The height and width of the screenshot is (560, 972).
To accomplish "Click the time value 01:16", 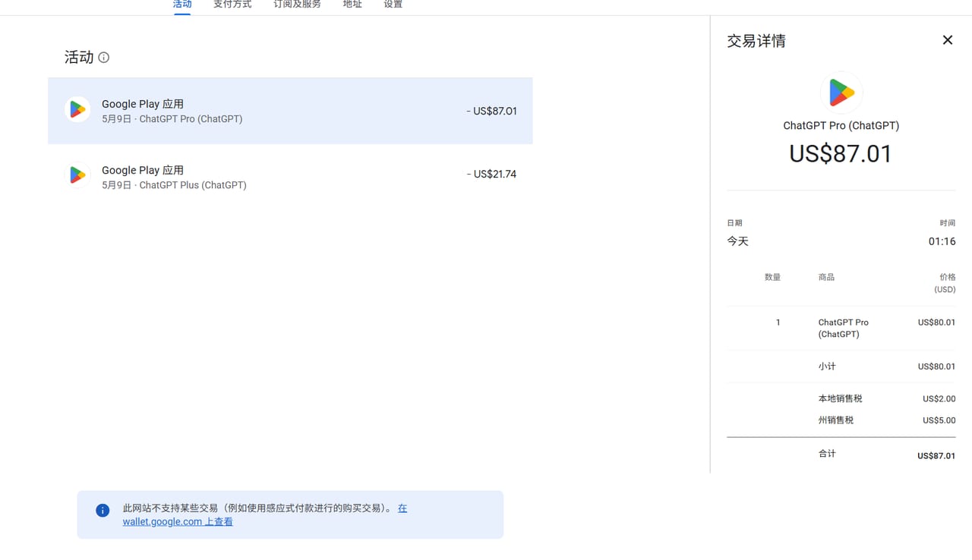I will tap(942, 241).
